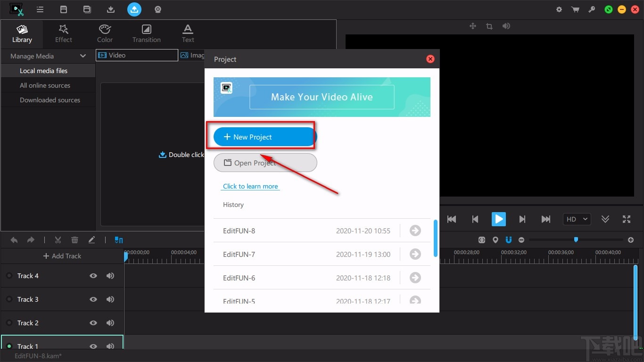This screenshot has width=644, height=362.
Task: Toggle visibility of Track 2
Action: pyautogui.click(x=93, y=323)
